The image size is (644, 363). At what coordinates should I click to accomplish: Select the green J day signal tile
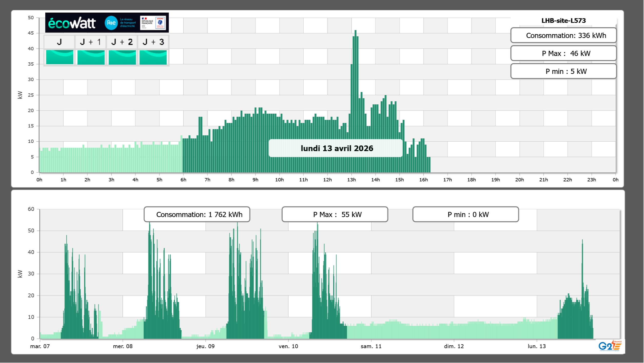pyautogui.click(x=60, y=57)
